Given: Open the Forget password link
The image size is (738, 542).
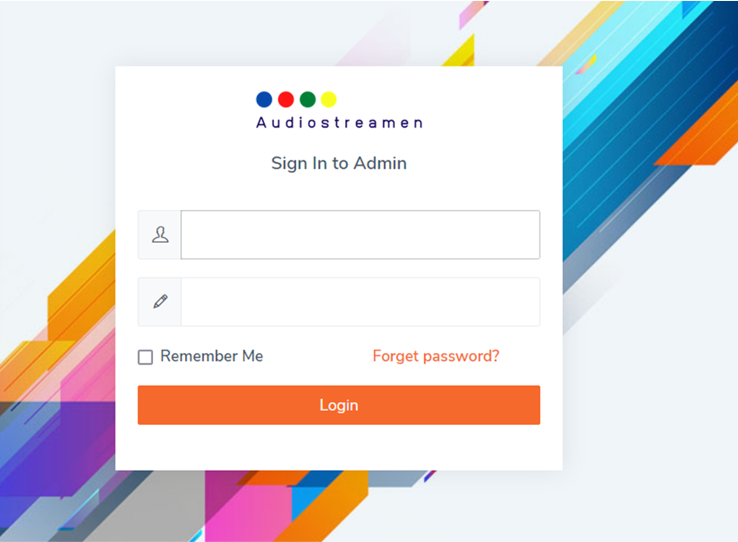Looking at the screenshot, I should tap(436, 356).
